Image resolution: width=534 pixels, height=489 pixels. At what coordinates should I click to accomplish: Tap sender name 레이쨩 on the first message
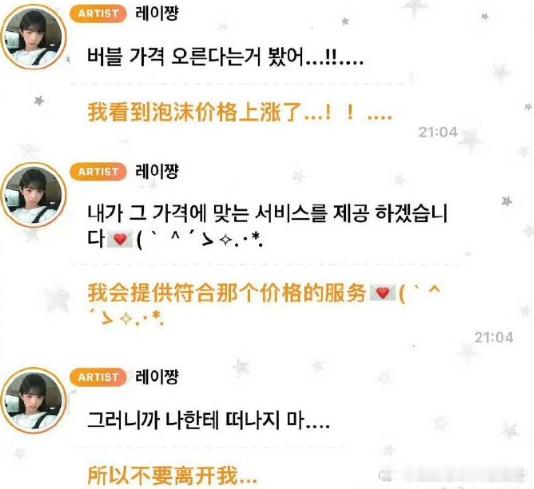[157, 14]
